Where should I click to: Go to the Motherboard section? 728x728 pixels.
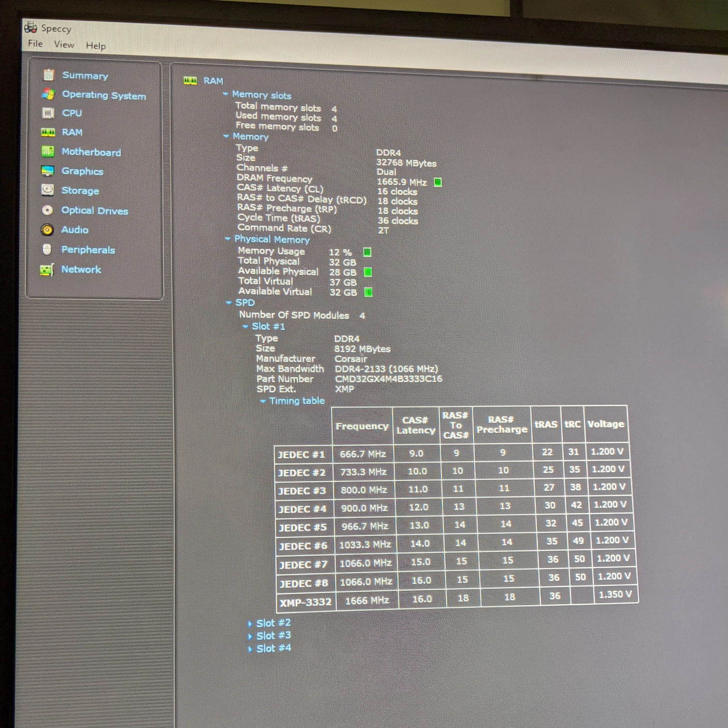coord(91,152)
